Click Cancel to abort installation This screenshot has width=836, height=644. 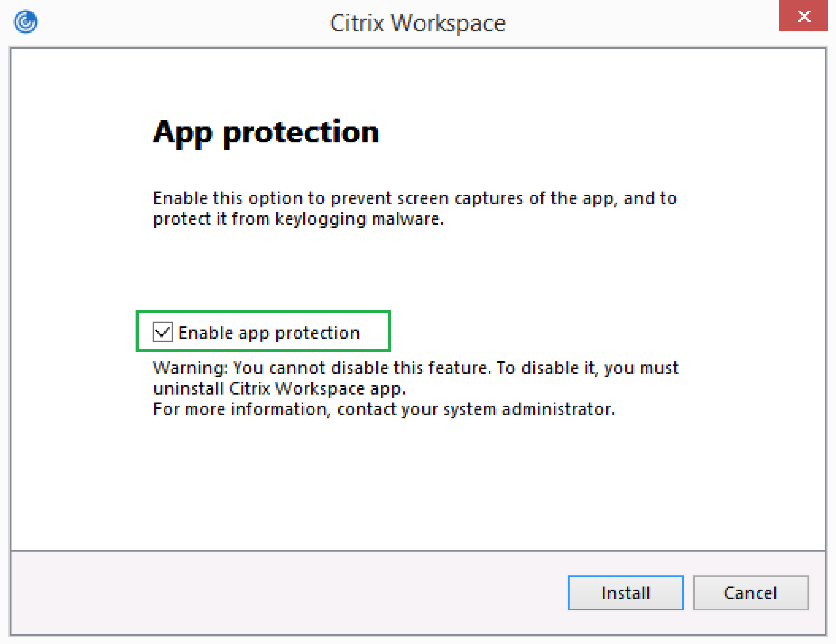pyautogui.click(x=750, y=593)
